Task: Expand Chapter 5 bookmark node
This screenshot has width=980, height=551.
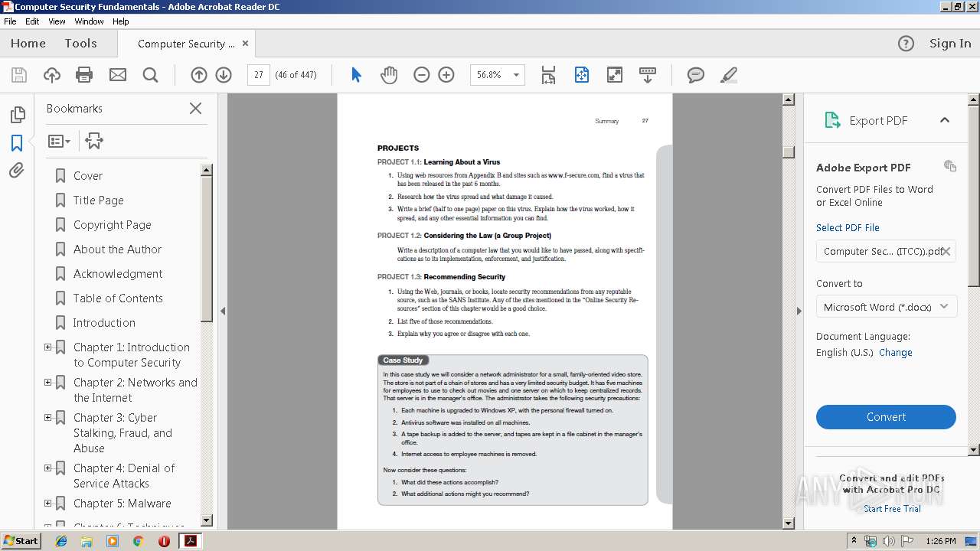Action: click(47, 503)
